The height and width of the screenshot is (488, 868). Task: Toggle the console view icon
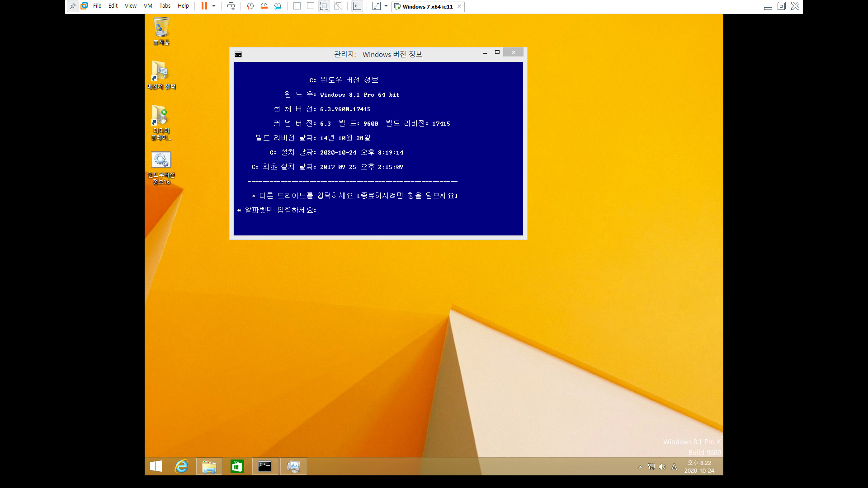tap(357, 6)
